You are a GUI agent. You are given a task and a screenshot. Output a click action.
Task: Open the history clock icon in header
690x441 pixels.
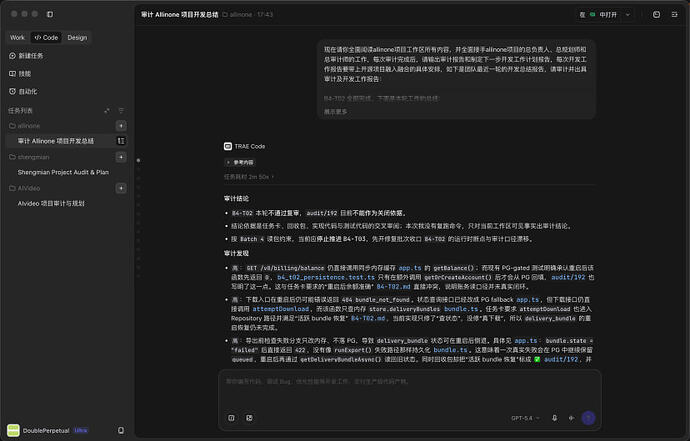(x=656, y=15)
